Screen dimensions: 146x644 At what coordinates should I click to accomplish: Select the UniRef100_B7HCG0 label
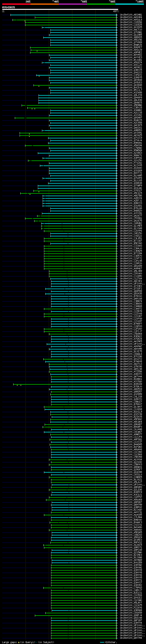pos(131,296)
